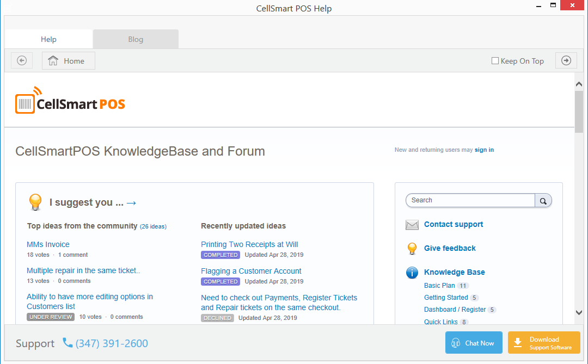The width and height of the screenshot is (588, 364).
Task: Click the 13 votes text
Action: tap(38, 281)
